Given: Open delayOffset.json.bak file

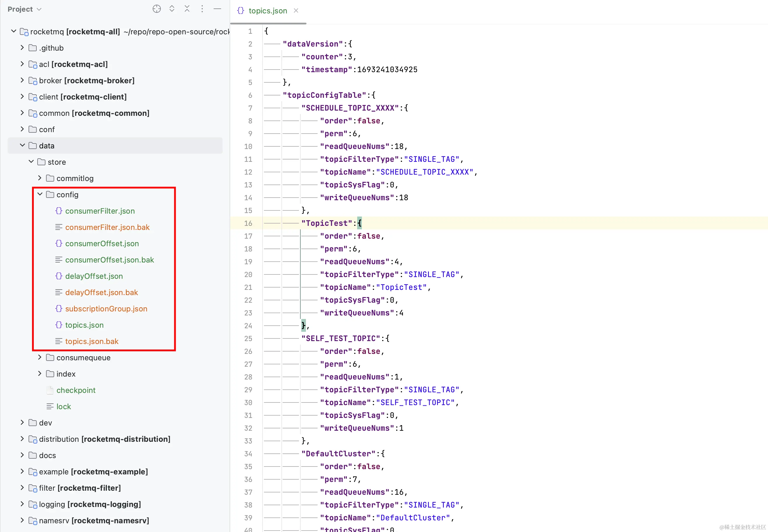Looking at the screenshot, I should pyautogui.click(x=101, y=292).
